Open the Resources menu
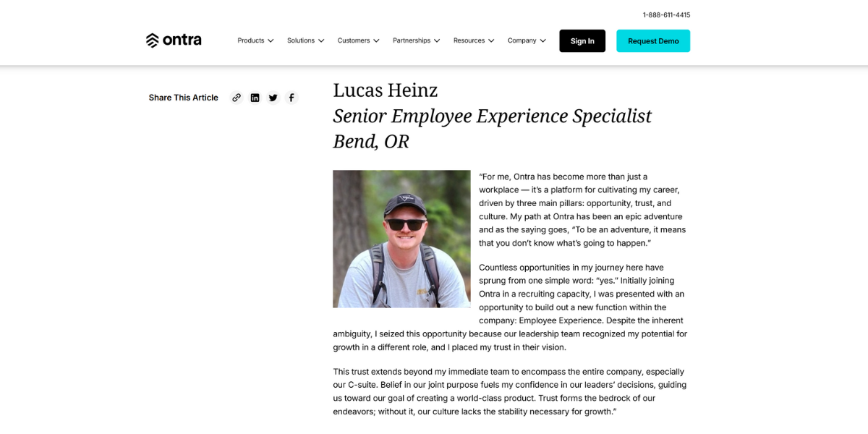868x434 pixels. (469, 41)
